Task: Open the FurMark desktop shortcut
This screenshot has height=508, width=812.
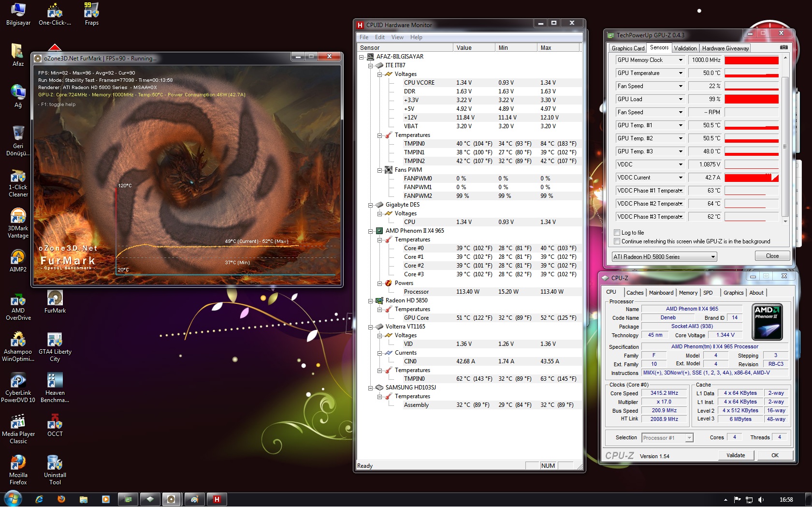Action: click(55, 302)
